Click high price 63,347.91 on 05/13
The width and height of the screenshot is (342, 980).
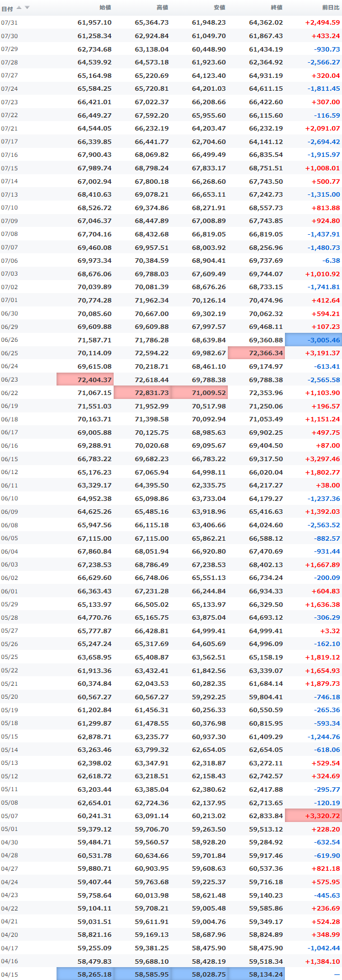coord(152,763)
